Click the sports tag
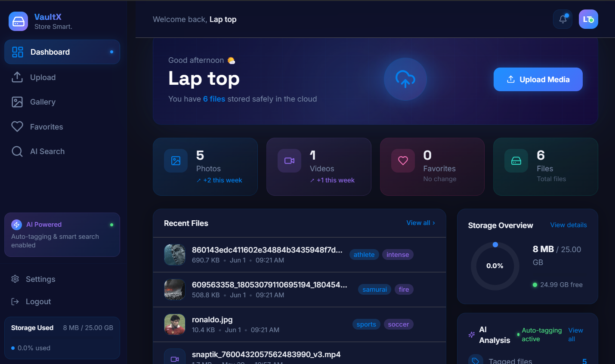Viewport: 615px width, 364px height. point(366,324)
